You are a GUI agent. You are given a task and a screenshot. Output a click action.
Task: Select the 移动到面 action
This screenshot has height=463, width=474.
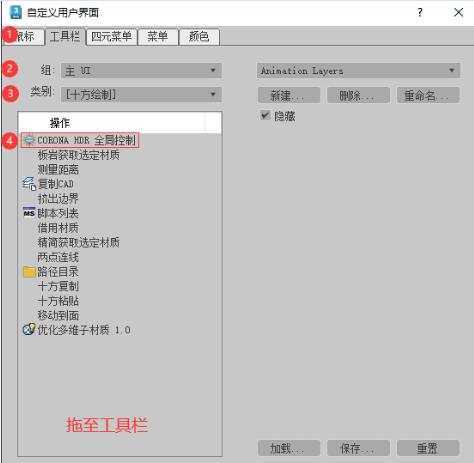58,315
